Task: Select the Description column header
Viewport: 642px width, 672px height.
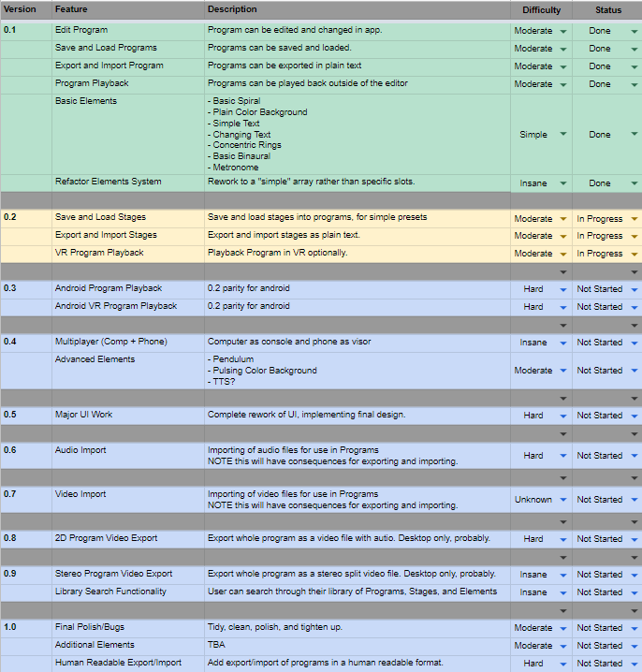Action: [x=357, y=10]
